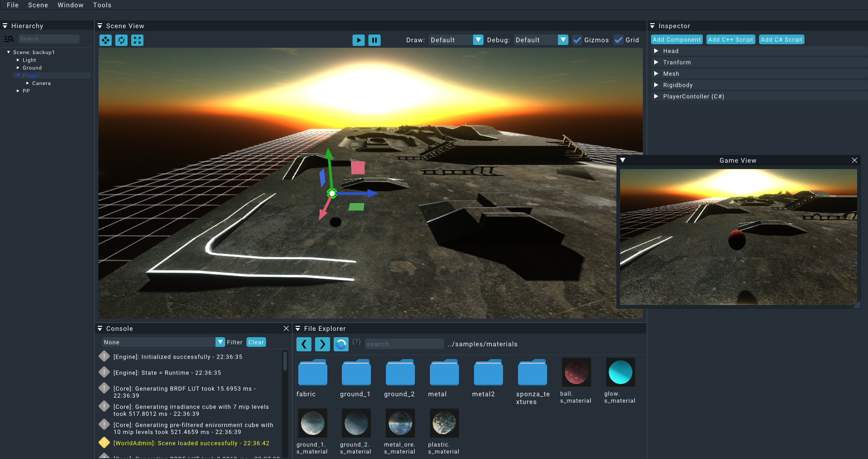Expand the Head component in Inspector
This screenshot has height=459, width=868.
(x=656, y=51)
